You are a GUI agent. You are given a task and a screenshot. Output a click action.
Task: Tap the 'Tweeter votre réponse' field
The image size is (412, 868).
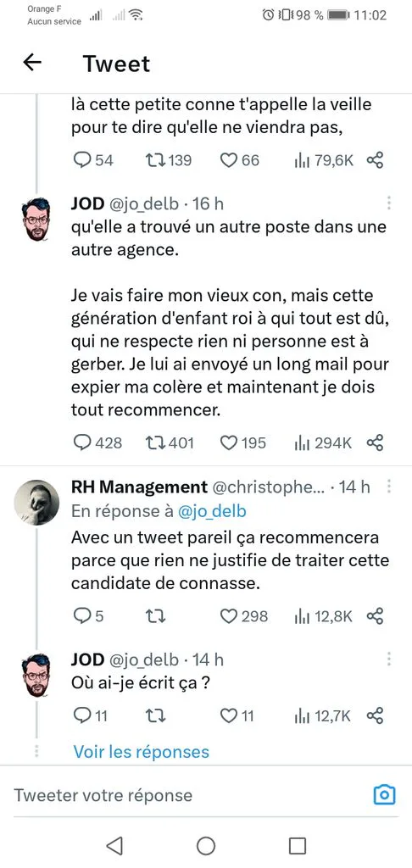(x=188, y=795)
